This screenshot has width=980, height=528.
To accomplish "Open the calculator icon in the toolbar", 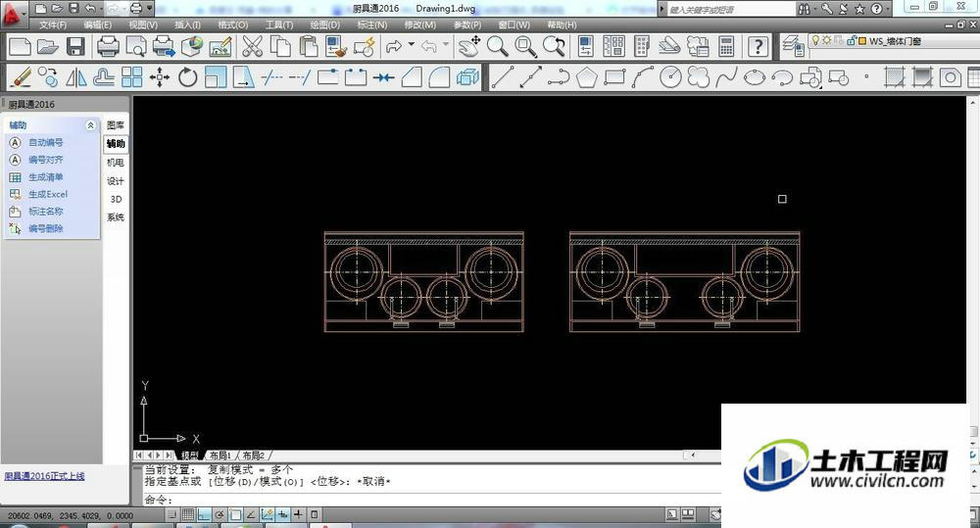I will tap(725, 47).
